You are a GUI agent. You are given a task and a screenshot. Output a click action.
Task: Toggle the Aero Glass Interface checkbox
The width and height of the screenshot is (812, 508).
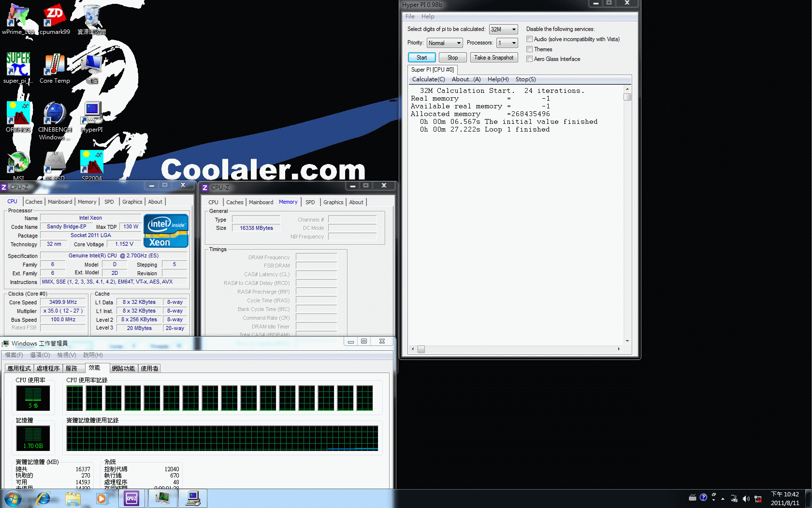tap(530, 59)
